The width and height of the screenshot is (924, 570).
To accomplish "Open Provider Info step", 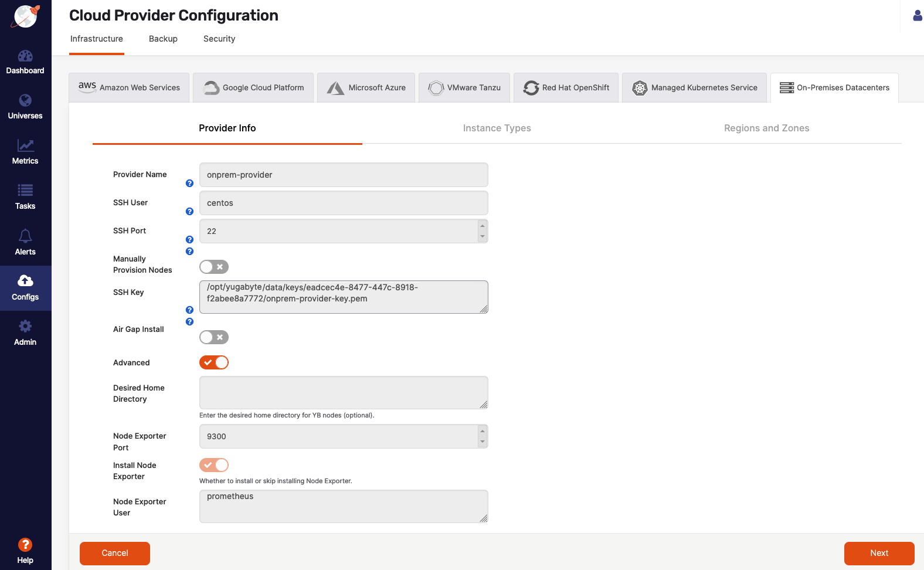I will 227,128.
